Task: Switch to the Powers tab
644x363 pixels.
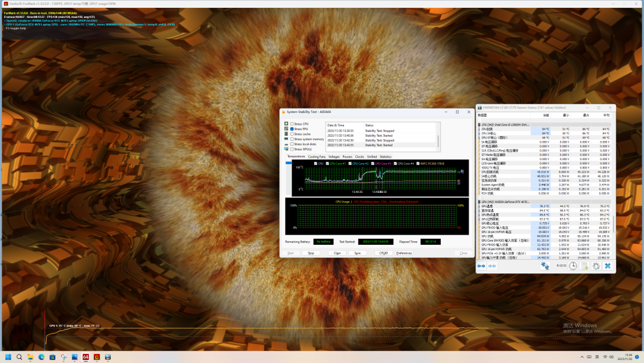Action: pyautogui.click(x=348, y=156)
